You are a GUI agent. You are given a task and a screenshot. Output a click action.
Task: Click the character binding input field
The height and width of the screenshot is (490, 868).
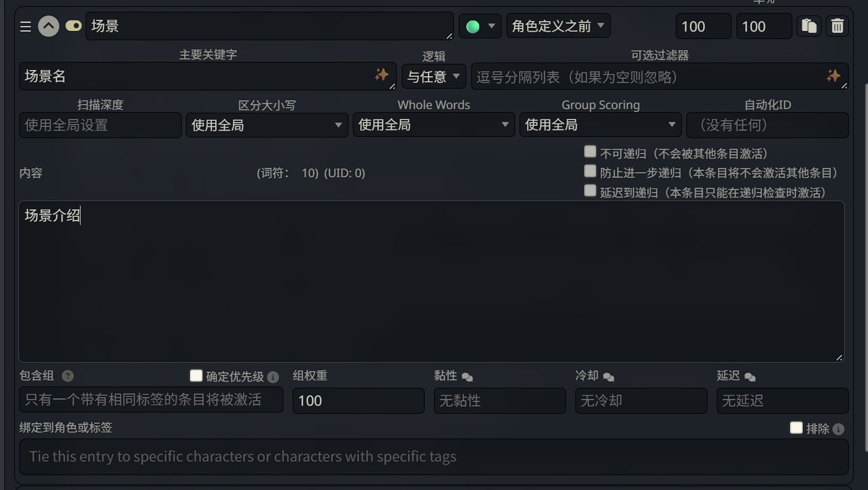[434, 457]
